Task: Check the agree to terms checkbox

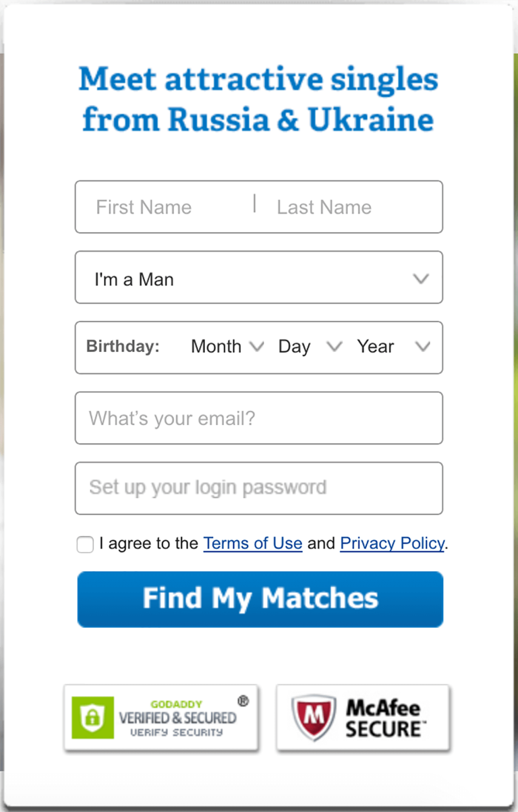Action: [85, 544]
